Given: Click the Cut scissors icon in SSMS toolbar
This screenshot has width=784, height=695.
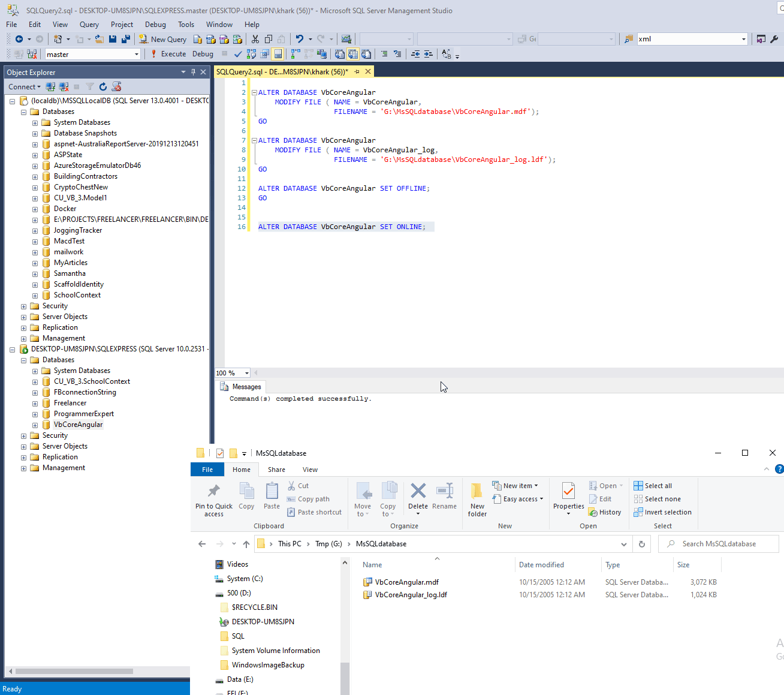Looking at the screenshot, I should 255,39.
